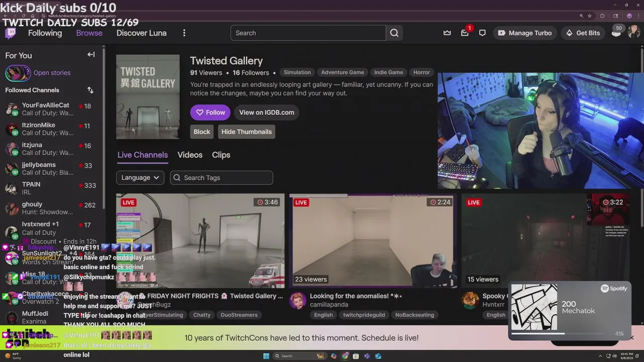Focus the top Search field
644x362 pixels.
(308, 33)
